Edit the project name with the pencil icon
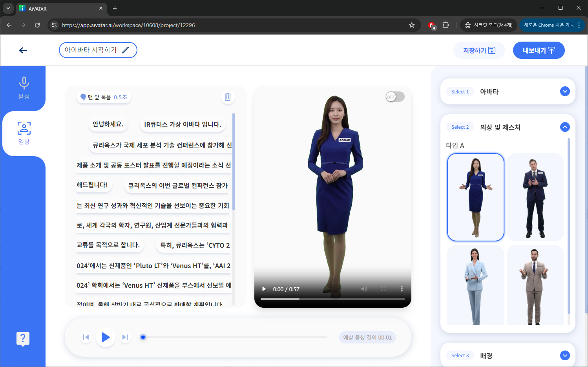Image resolution: width=588 pixels, height=367 pixels. [x=126, y=50]
